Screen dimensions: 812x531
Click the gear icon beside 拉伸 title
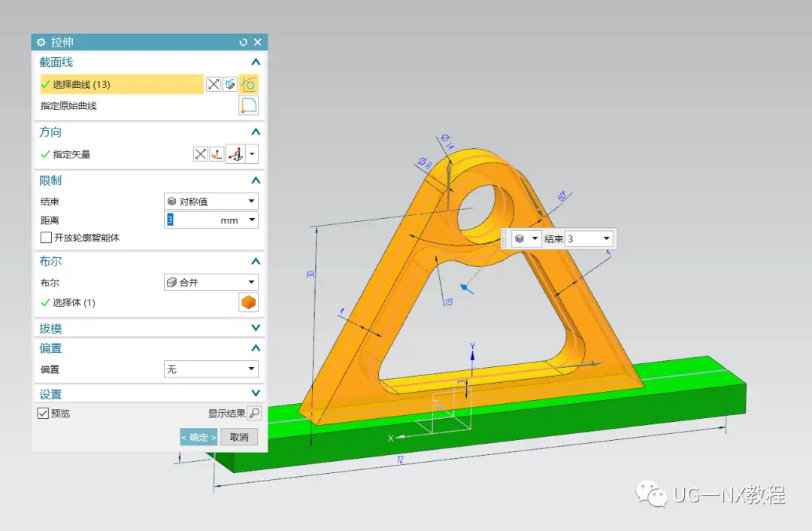[x=41, y=42]
